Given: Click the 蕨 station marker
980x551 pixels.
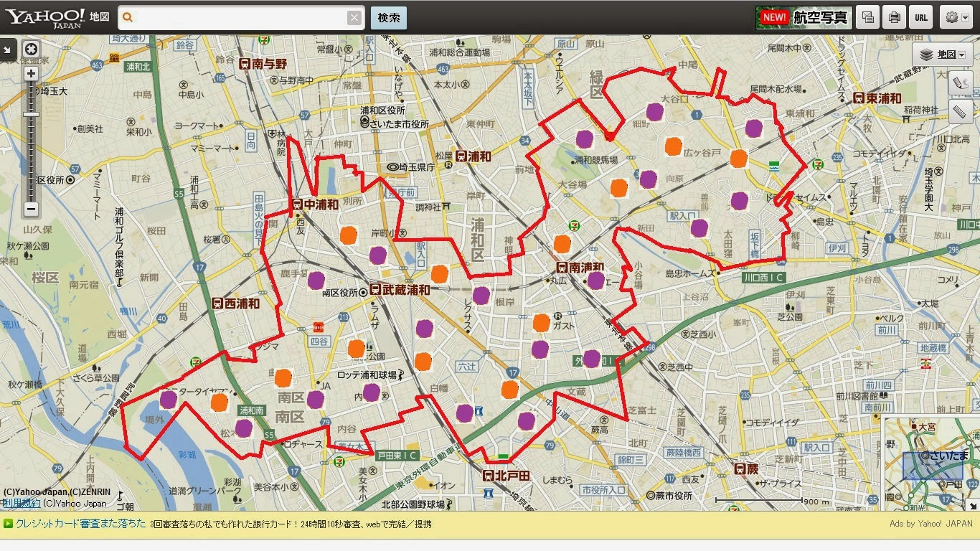Looking at the screenshot, I should coord(746,468).
